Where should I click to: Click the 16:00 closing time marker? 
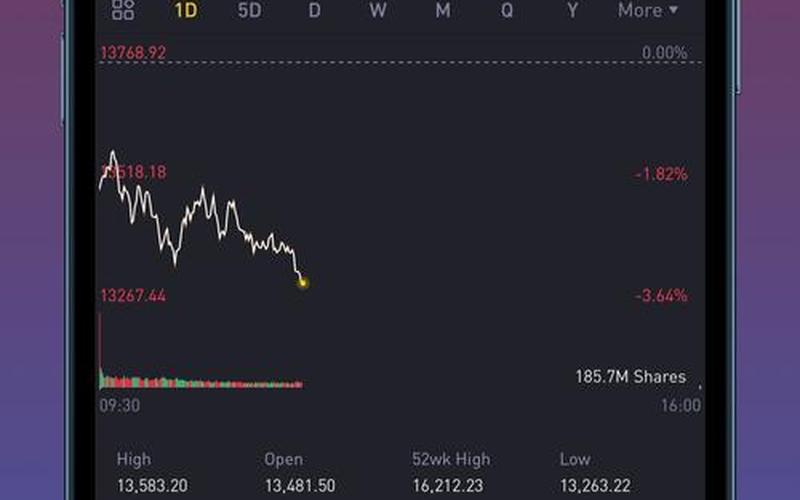[681, 406]
